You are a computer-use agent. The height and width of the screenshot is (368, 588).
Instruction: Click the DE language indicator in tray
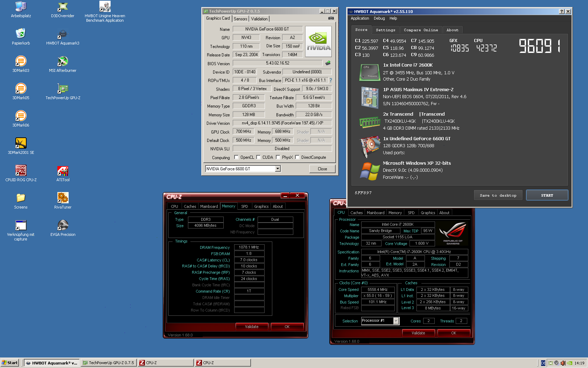(x=543, y=363)
